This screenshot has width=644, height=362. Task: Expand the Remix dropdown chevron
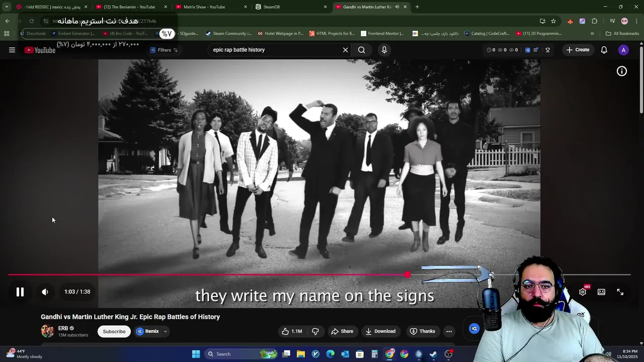pyautogui.click(x=165, y=331)
